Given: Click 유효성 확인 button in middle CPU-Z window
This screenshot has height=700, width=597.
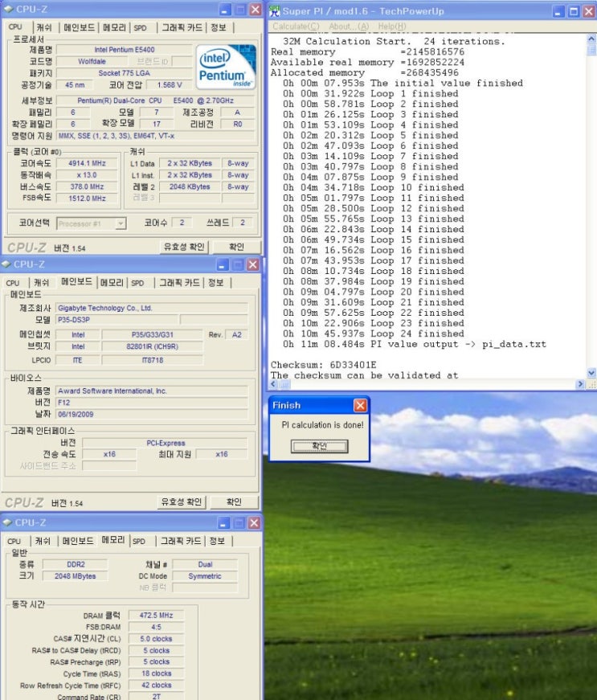Looking at the screenshot, I should tap(181, 501).
